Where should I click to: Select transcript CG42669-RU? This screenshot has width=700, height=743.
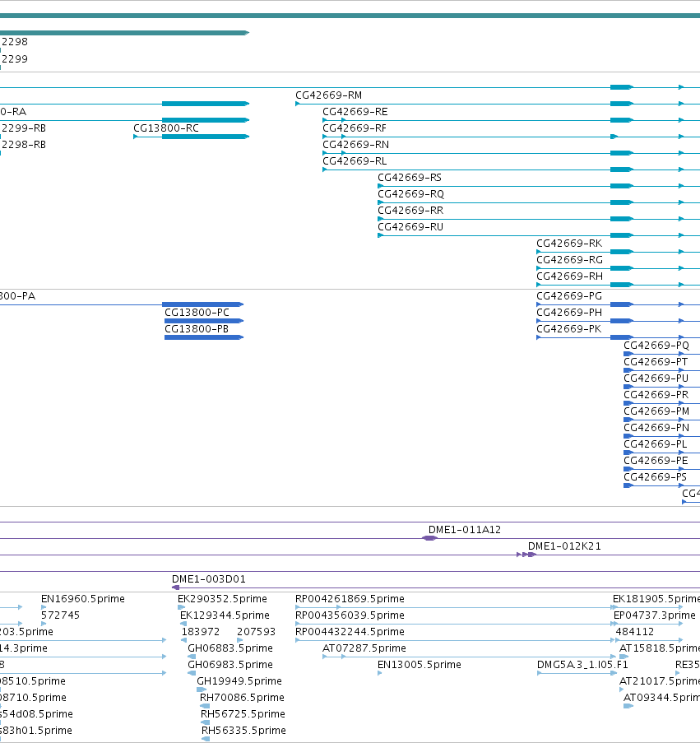tap(410, 227)
